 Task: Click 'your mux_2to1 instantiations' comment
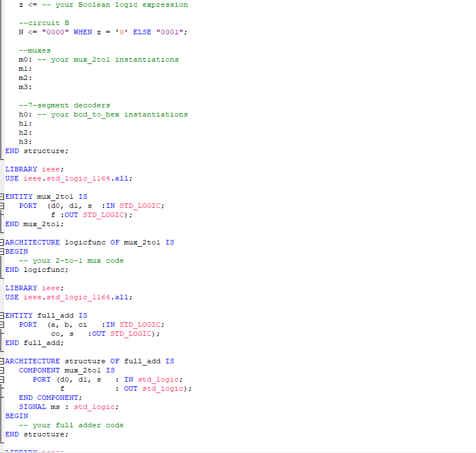(x=115, y=59)
